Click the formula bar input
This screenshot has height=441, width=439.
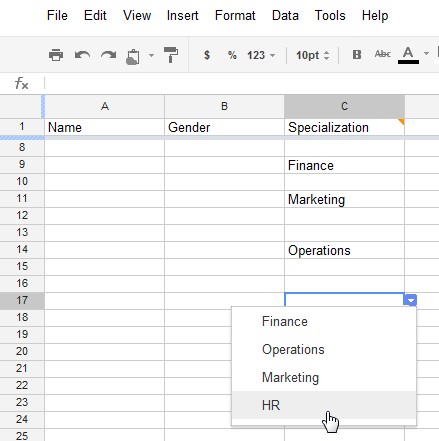(241, 83)
